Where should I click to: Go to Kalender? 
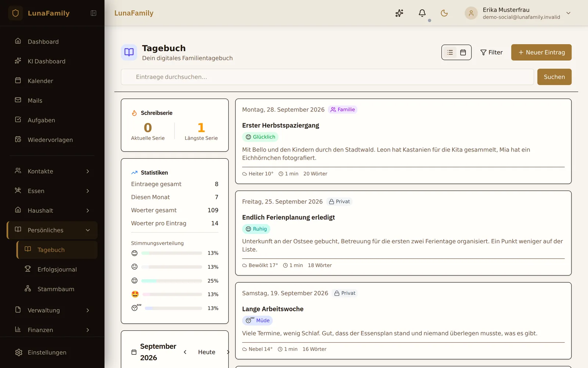pos(52,81)
